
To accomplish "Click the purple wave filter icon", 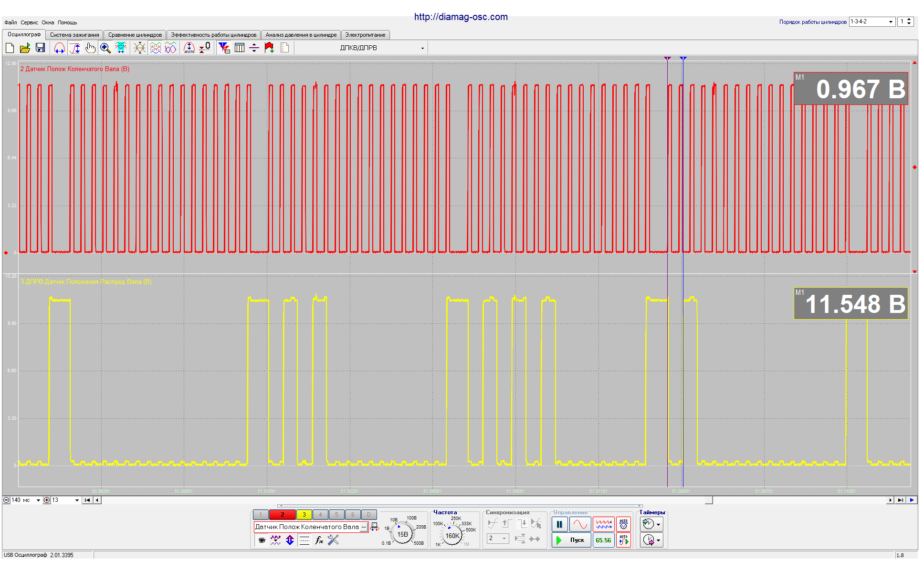I will pos(275,540).
